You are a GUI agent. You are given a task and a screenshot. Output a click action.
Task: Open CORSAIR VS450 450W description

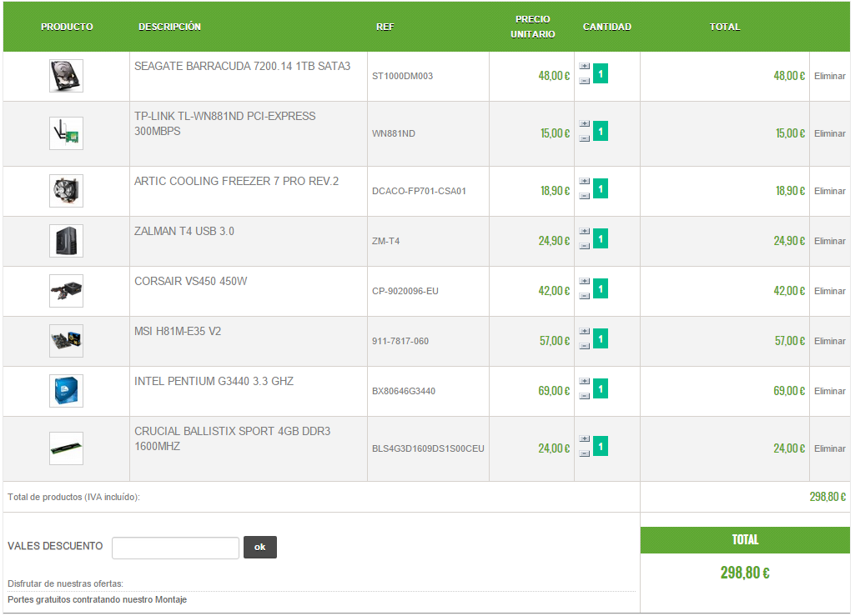[x=190, y=281]
